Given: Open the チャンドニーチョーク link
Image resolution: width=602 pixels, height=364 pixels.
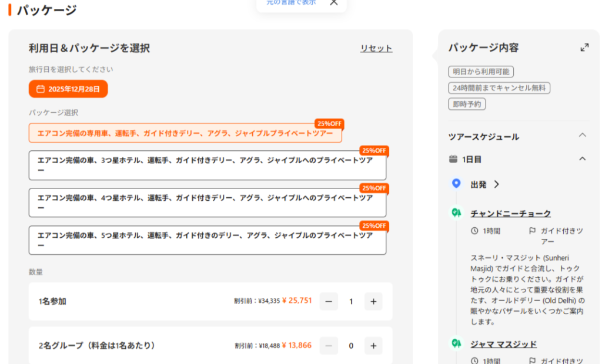Looking at the screenshot, I should tap(511, 213).
